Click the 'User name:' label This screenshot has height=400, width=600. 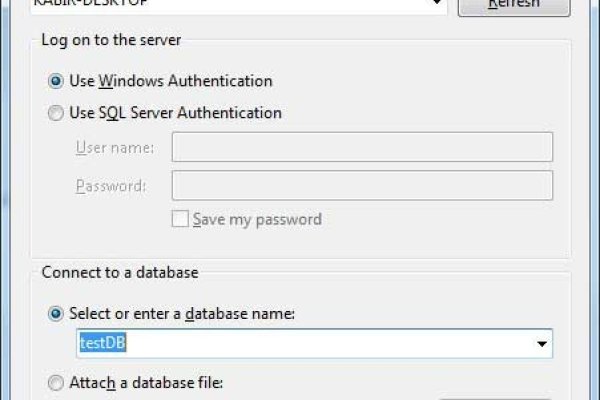tap(114, 149)
